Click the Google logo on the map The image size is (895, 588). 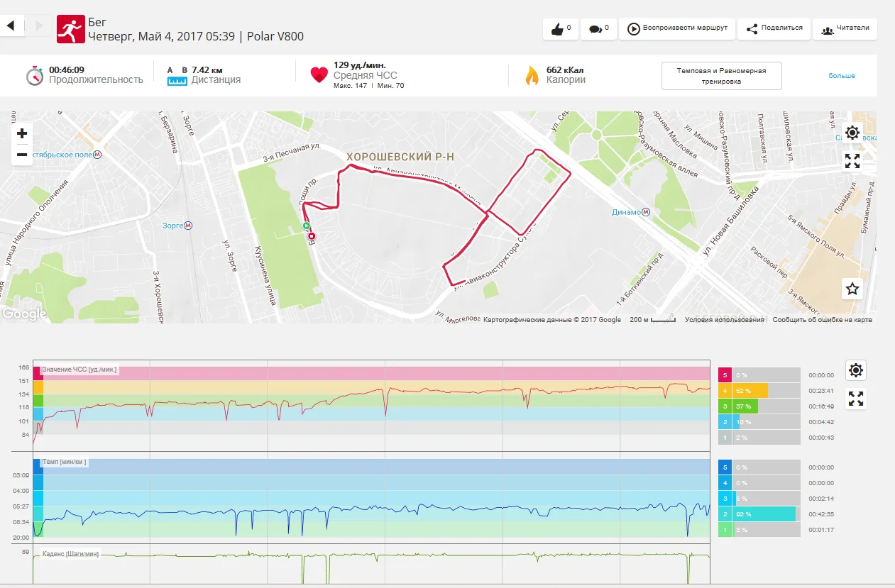(24, 314)
